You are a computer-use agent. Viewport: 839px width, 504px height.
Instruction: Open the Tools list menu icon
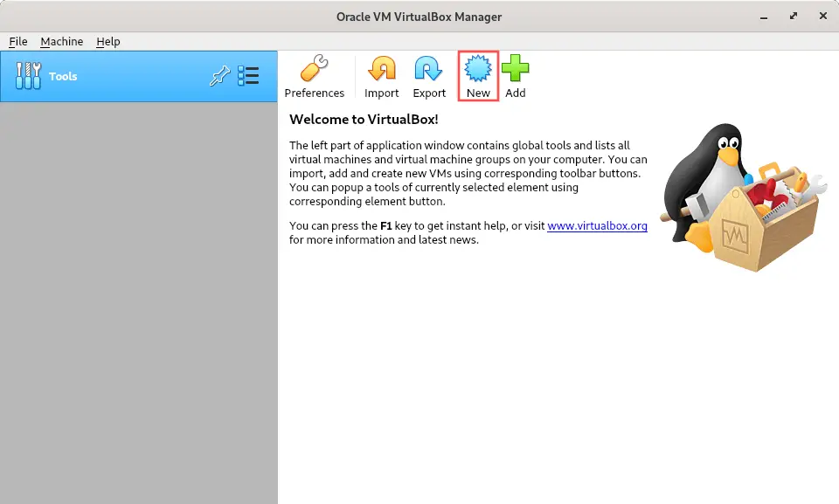click(248, 76)
